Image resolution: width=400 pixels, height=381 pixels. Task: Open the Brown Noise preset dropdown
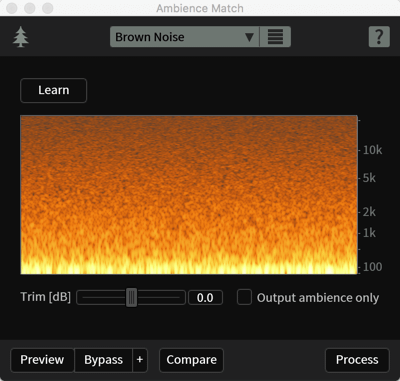click(185, 37)
